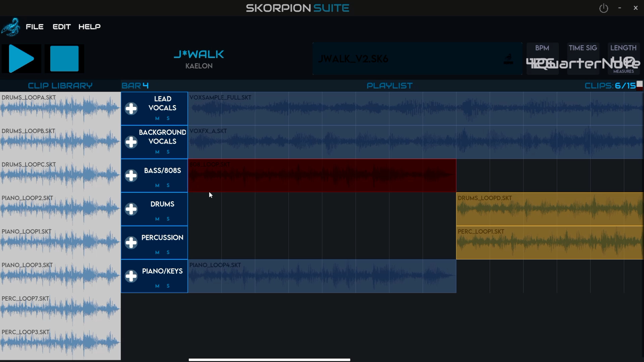Click the plus icon on the Drums track
This screenshot has width=644, height=362.
click(x=131, y=209)
